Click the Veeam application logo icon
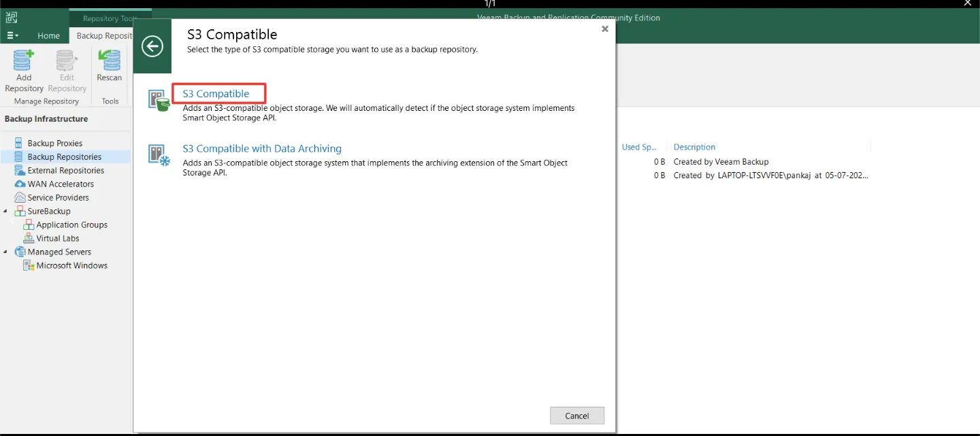This screenshot has height=436, width=980. coord(11,18)
